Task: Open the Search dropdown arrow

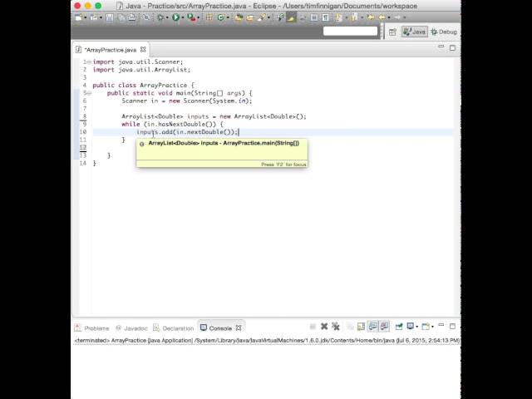Action: (268, 17)
